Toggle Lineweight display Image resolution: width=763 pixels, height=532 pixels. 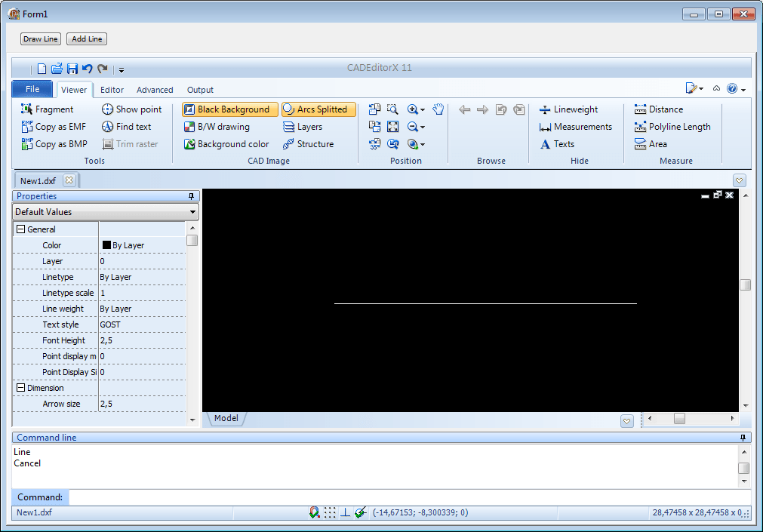[x=568, y=109]
